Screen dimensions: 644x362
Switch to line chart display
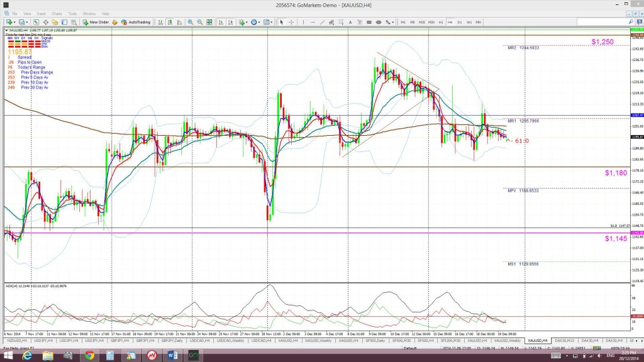pyautogui.click(x=179, y=22)
